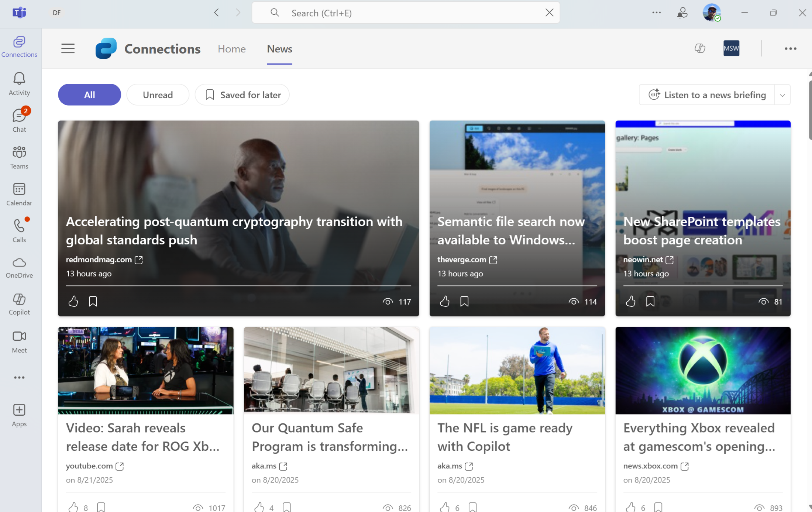
Task: Open the Activity feed
Action: [x=19, y=84]
